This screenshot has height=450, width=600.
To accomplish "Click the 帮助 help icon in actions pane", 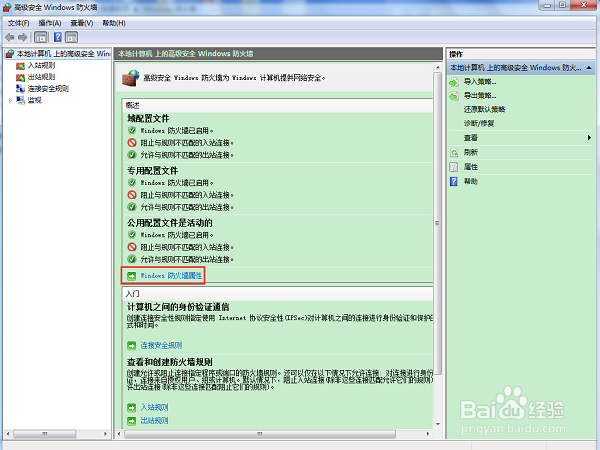I will (454, 181).
